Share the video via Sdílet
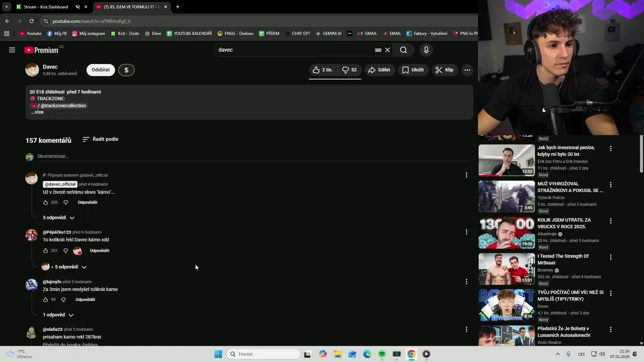Viewport: 644px width, 362px height. [379, 70]
